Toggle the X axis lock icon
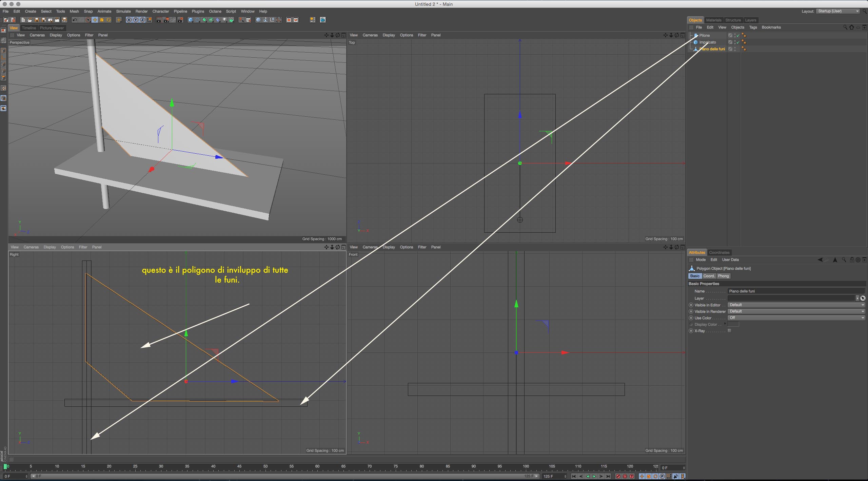The width and height of the screenshot is (868, 481). [x=129, y=20]
